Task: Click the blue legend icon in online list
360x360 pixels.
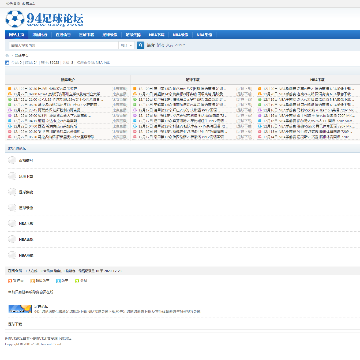Action: pos(58,281)
